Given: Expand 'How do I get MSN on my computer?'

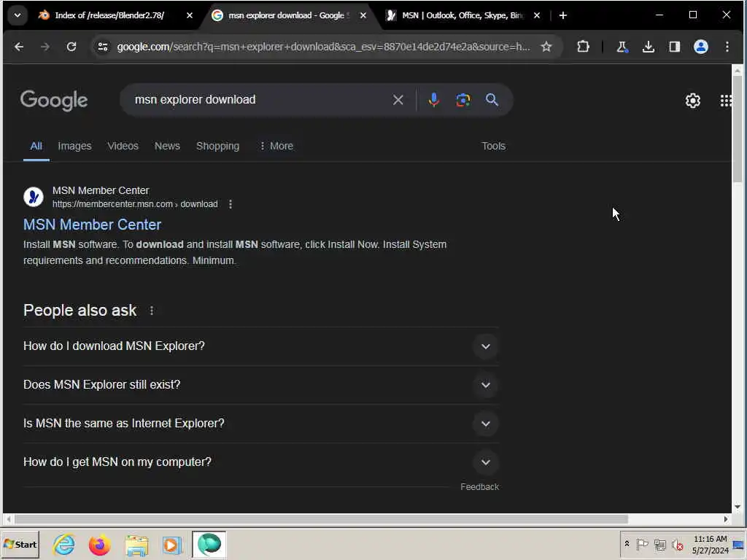Looking at the screenshot, I should click(x=260, y=462).
